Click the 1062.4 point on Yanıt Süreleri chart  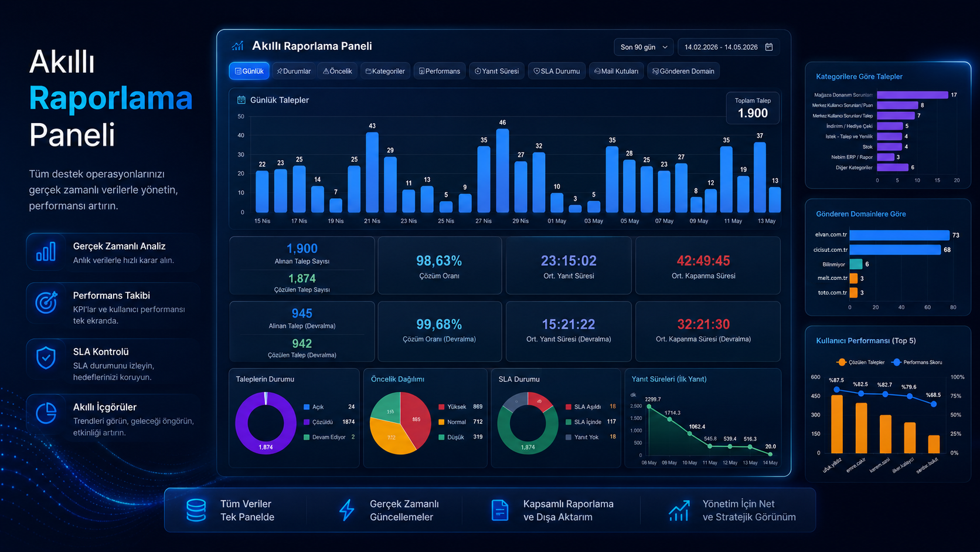click(x=690, y=434)
